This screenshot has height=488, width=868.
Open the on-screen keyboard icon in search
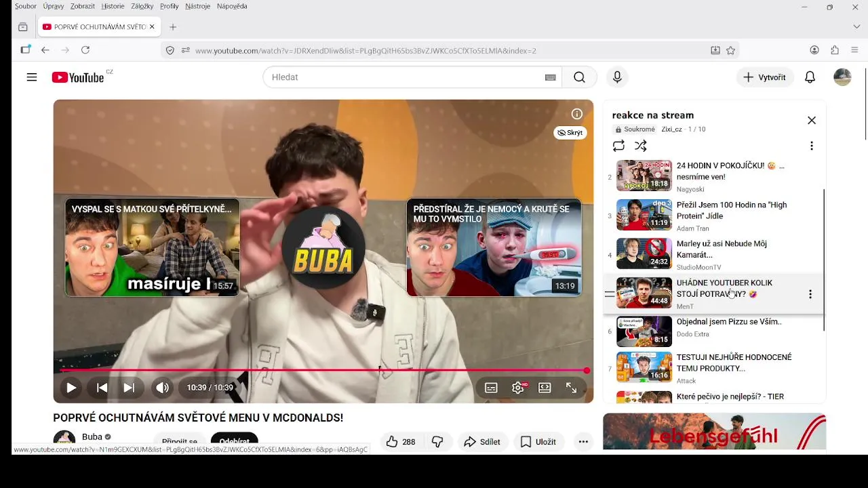(x=551, y=77)
